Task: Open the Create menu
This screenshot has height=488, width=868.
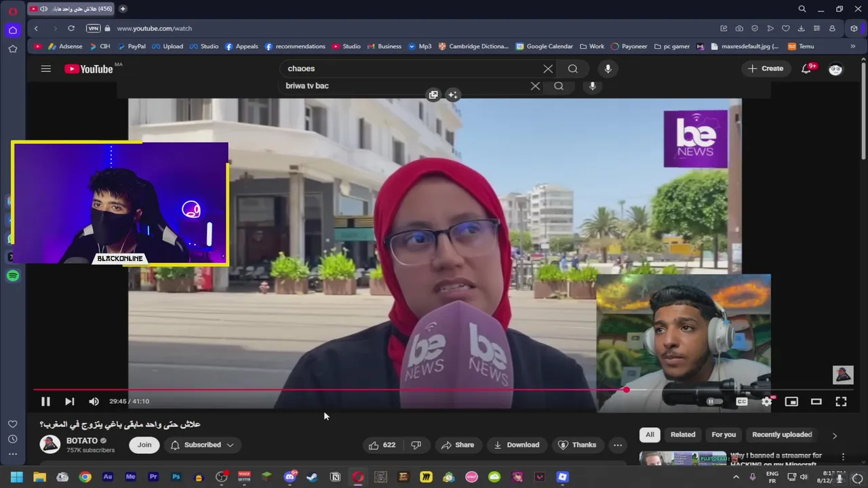Action: click(766, 68)
